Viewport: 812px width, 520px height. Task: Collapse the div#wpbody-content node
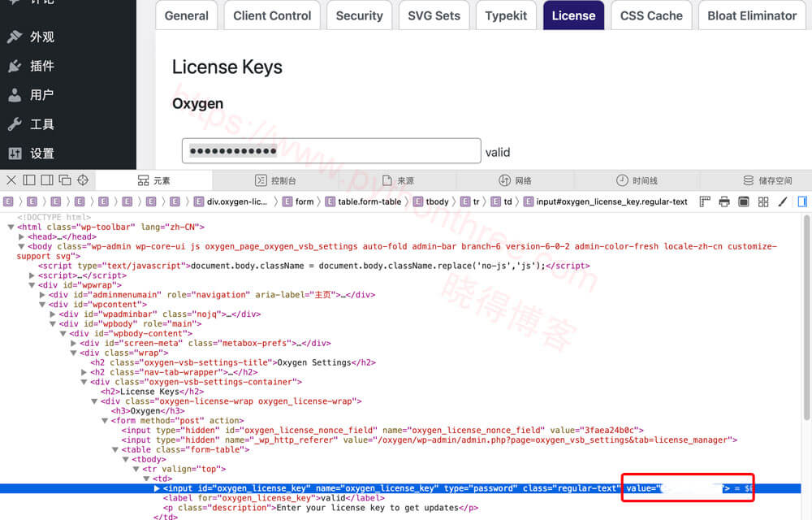63,334
